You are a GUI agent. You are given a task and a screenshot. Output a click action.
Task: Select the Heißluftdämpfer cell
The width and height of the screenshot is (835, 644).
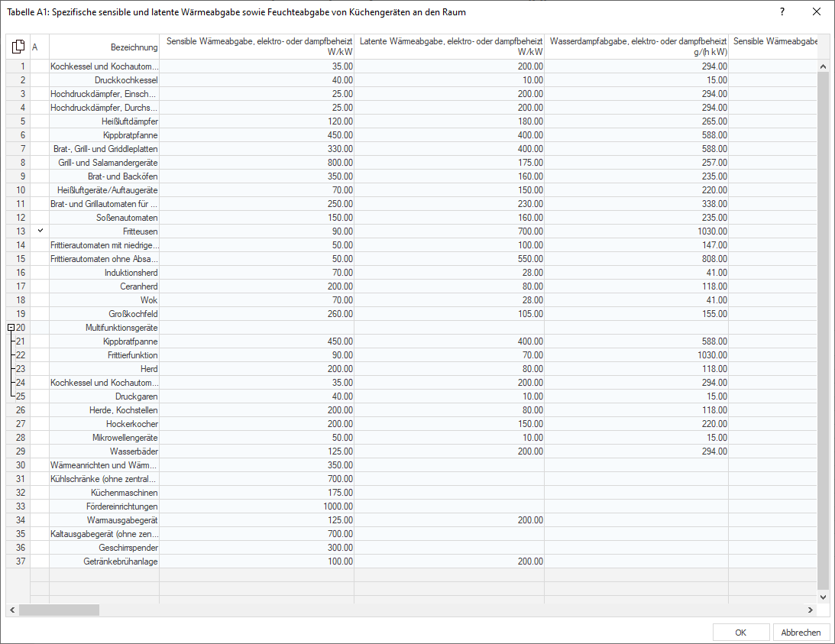pyautogui.click(x=105, y=121)
